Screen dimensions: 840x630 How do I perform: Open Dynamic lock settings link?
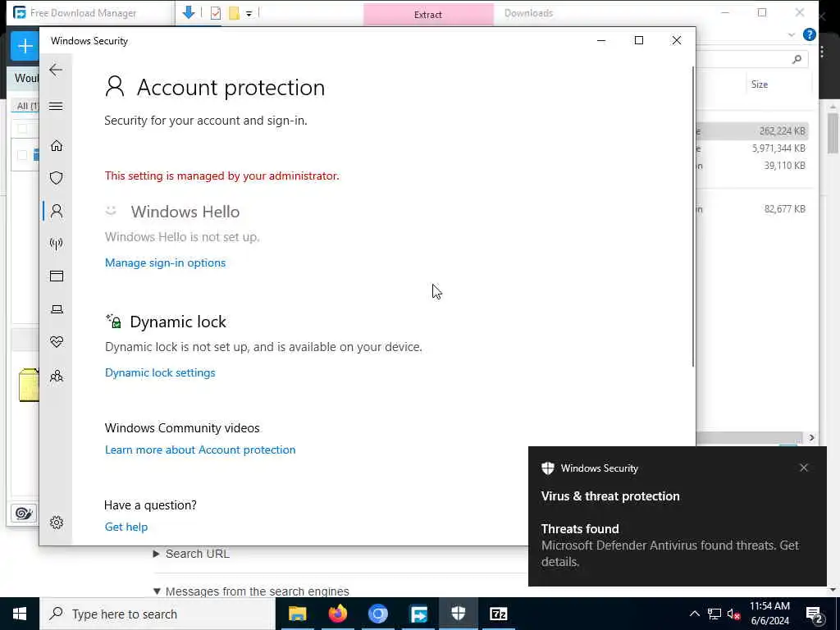pyautogui.click(x=160, y=373)
